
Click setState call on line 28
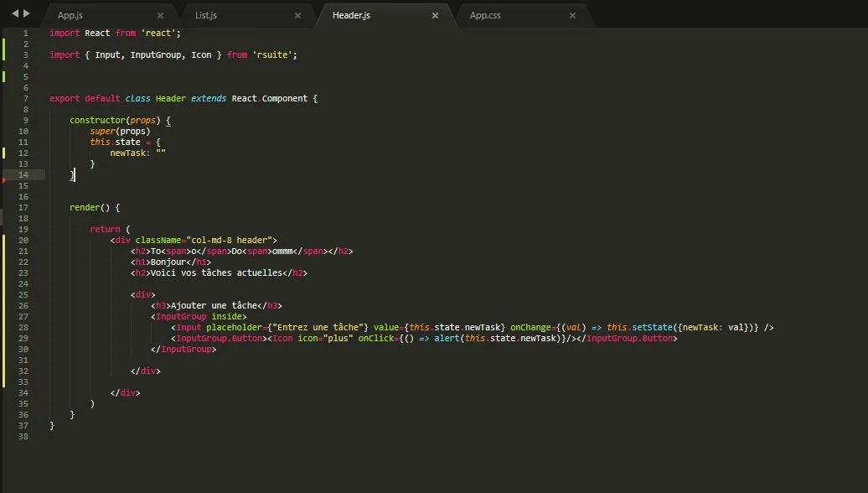[x=652, y=327]
